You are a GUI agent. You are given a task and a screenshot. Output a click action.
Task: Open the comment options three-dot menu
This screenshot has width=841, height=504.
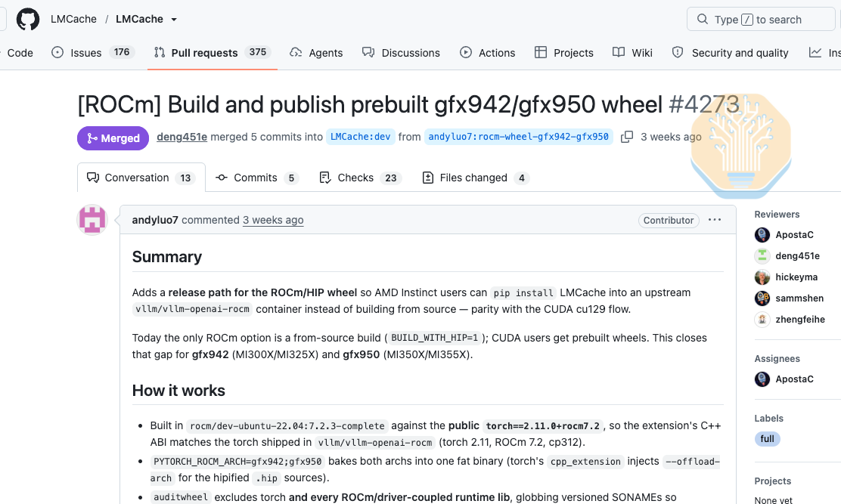[715, 220]
